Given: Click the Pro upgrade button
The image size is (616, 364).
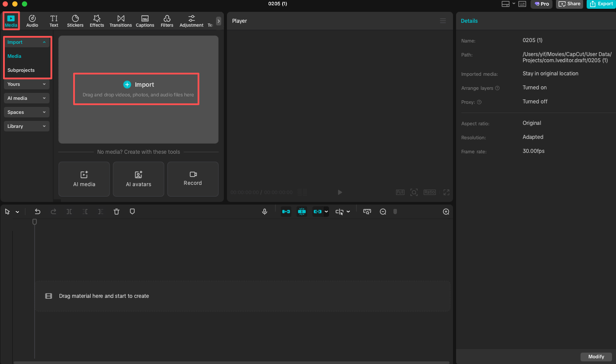Looking at the screenshot, I should [542, 4].
